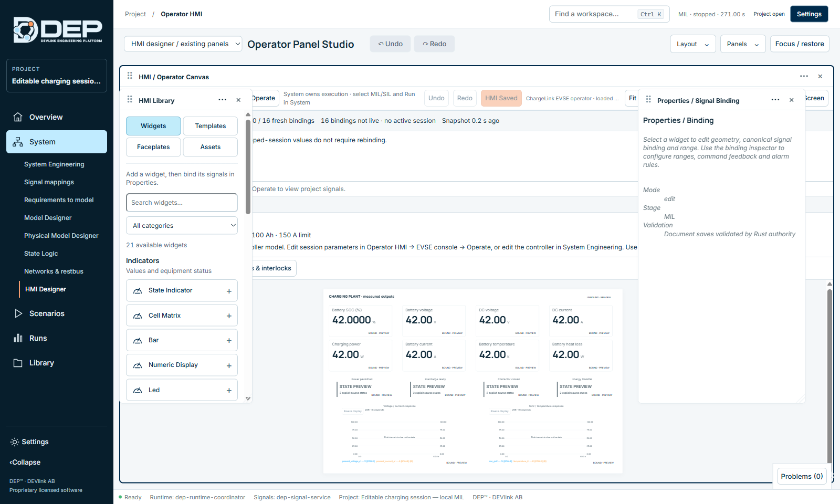Open the Overview page from sidebar
The height and width of the screenshot is (504, 840).
[x=57, y=117]
